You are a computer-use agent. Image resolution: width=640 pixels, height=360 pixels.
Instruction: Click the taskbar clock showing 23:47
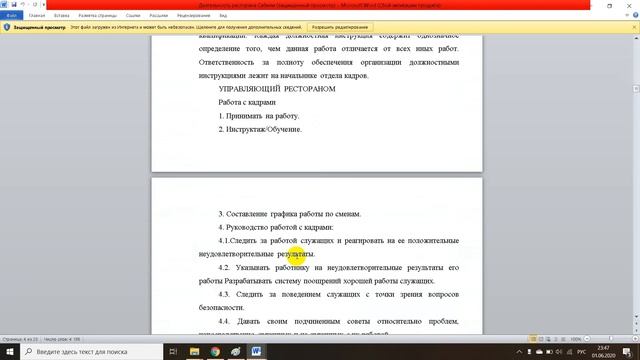pyautogui.click(x=603, y=351)
